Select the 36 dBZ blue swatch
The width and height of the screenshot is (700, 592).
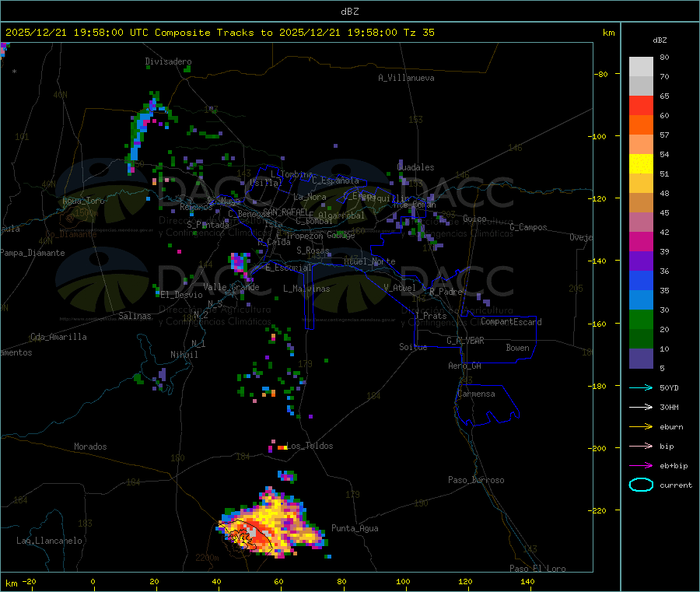641,280
